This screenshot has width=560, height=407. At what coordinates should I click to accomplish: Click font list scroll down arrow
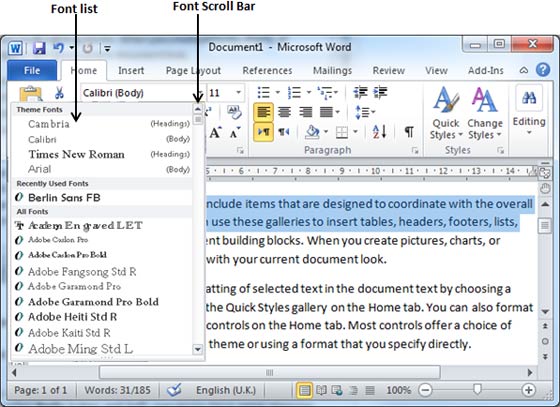pos(198,349)
